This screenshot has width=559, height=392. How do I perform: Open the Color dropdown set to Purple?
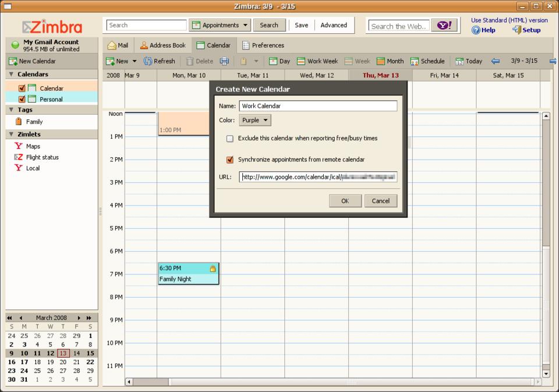pos(255,121)
